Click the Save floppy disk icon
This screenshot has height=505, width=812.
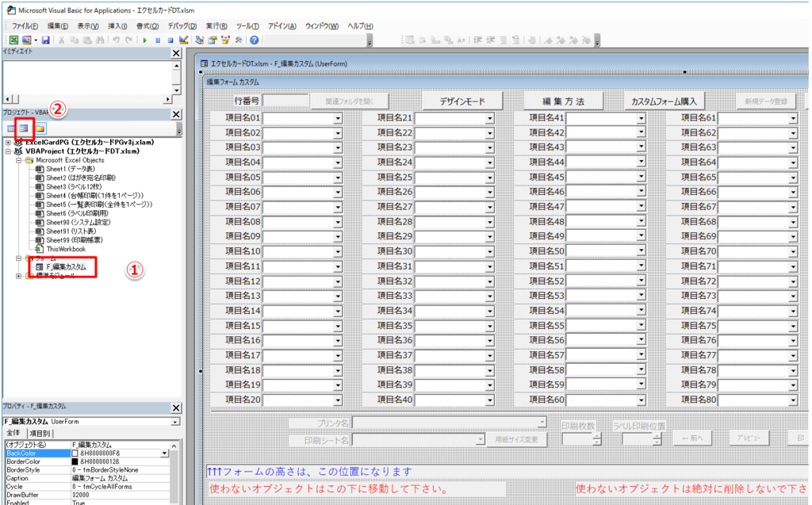coord(45,40)
